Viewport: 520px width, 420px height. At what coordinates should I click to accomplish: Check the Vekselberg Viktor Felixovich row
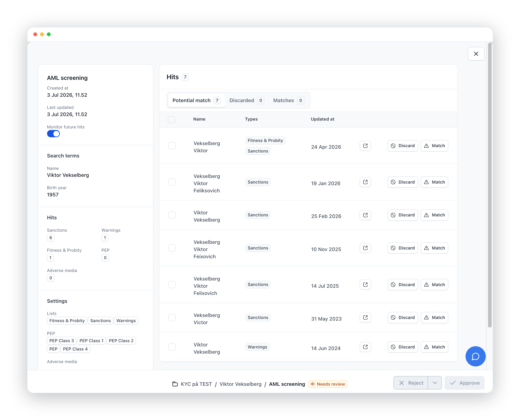pyautogui.click(x=172, y=285)
